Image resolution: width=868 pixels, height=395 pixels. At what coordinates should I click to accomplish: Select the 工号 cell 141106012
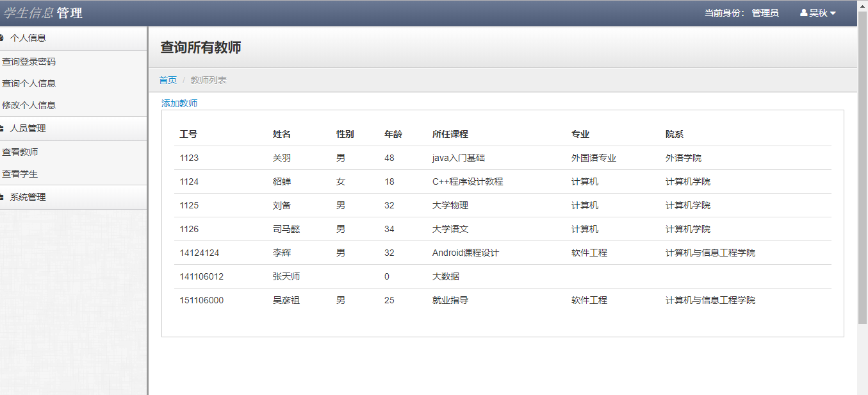coord(202,276)
